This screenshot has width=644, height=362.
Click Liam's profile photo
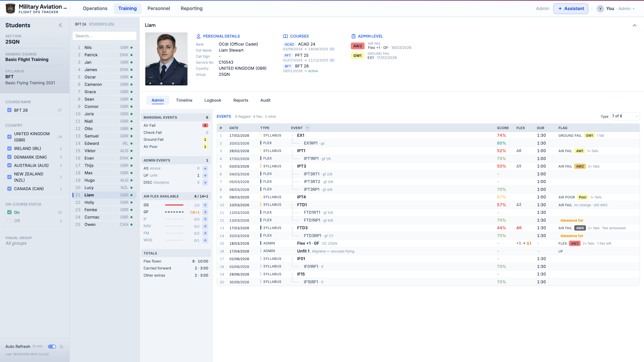166,59
